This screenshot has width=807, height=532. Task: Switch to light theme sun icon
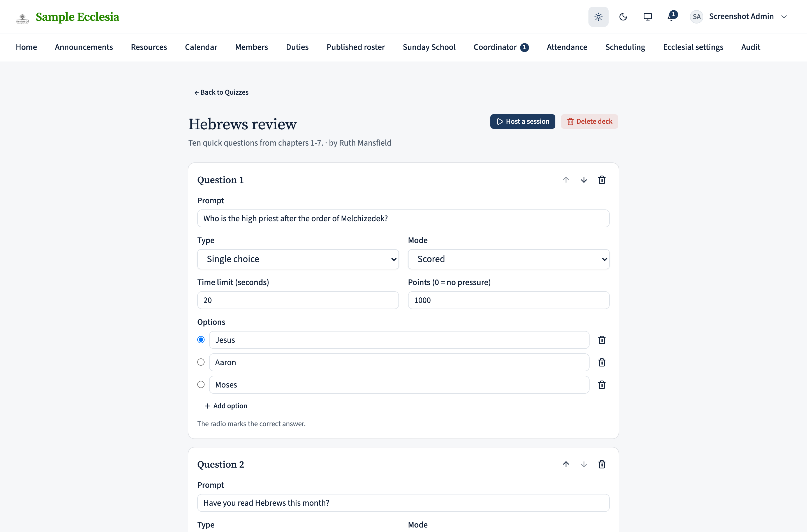[598, 17]
